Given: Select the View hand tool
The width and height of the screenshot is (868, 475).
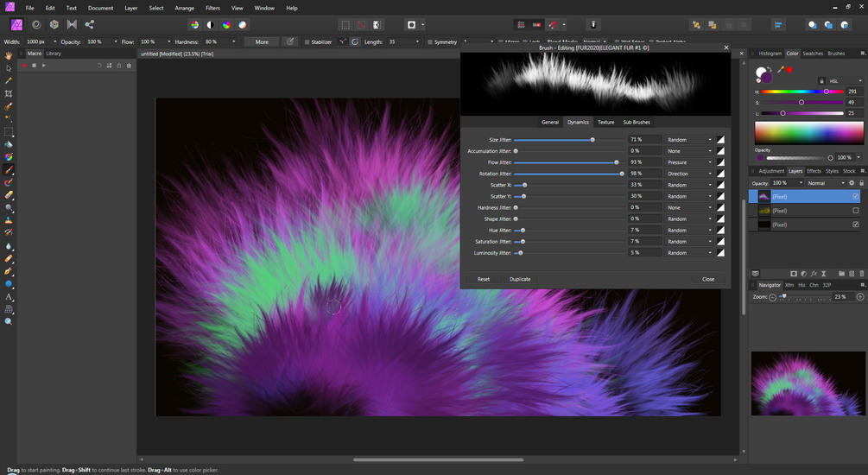Looking at the screenshot, I should tap(9, 55).
